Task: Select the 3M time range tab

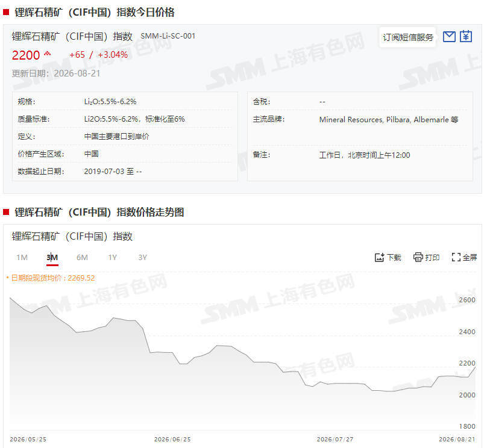Action: (x=52, y=258)
